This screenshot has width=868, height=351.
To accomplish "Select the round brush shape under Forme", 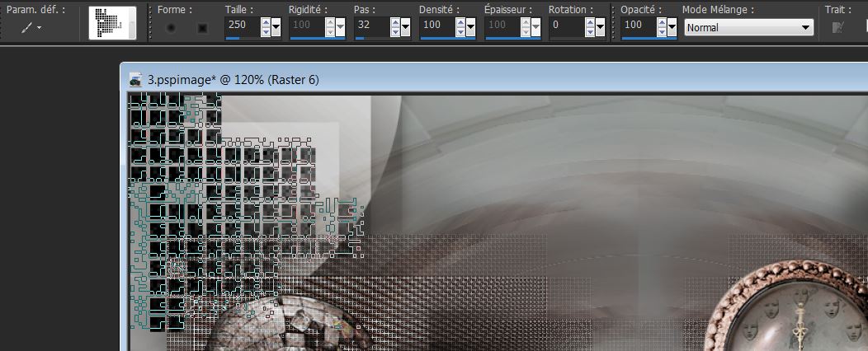I will tap(171, 28).
